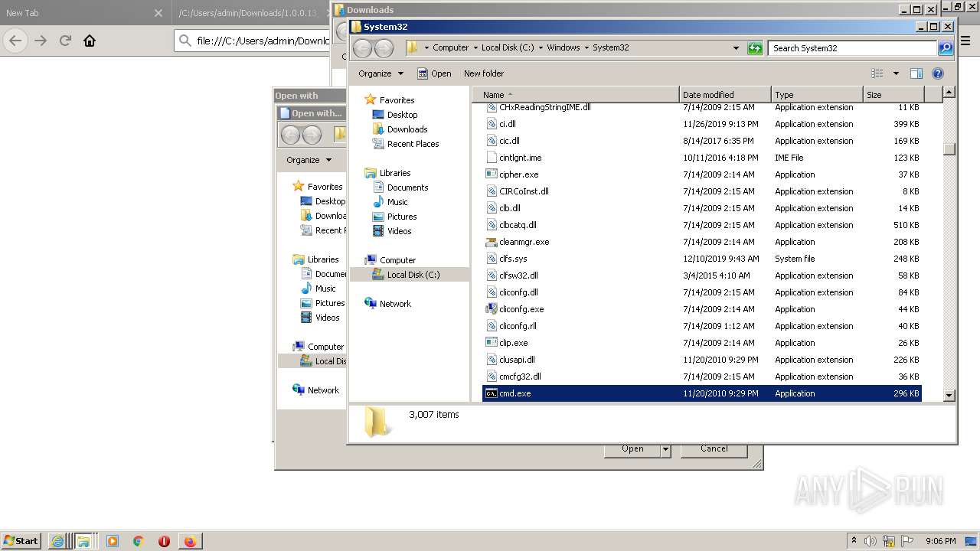This screenshot has width=980, height=551.
Task: Select the clusapi.dll file row
Action: coord(702,360)
